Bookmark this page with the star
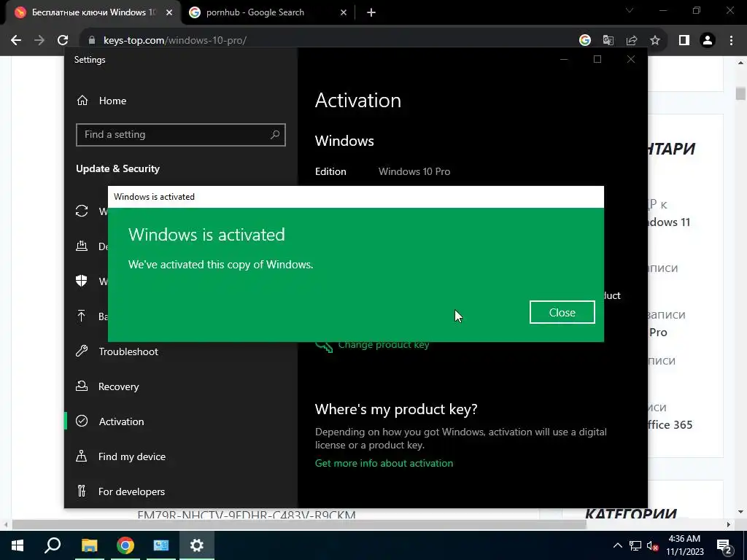This screenshot has width=747, height=560. point(655,41)
